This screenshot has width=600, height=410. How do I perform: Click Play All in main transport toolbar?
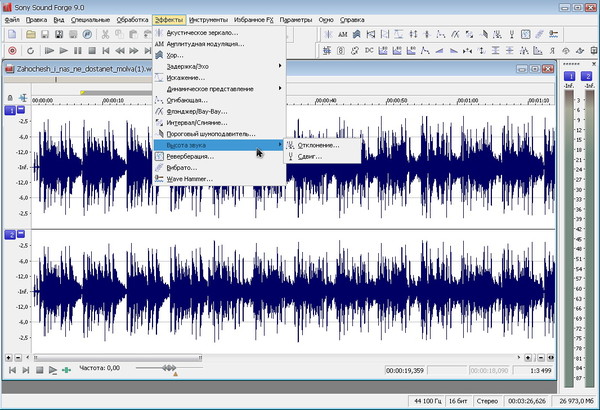[x=49, y=51]
